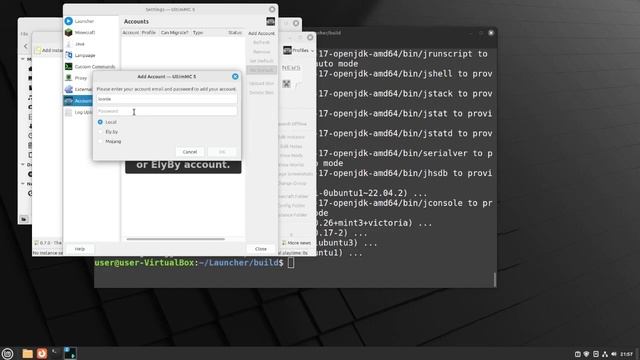Image resolution: width=640 pixels, height=360 pixels.
Task: Open Log Upload page in Settings sidebar
Action: pos(78,112)
